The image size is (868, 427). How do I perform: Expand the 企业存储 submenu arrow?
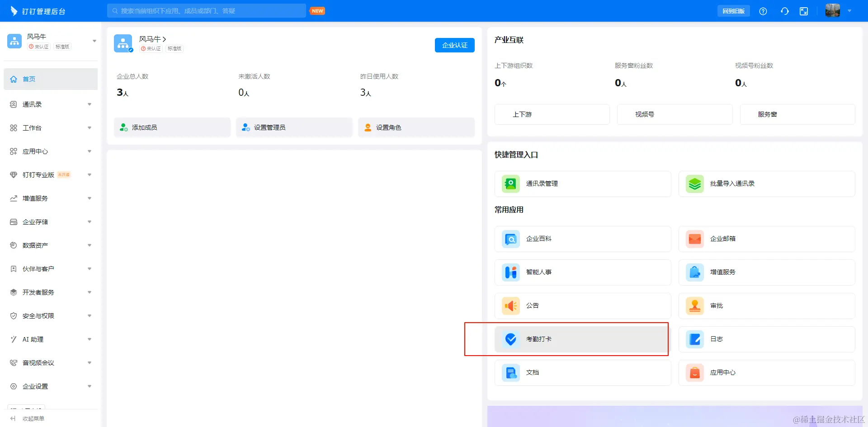click(90, 222)
